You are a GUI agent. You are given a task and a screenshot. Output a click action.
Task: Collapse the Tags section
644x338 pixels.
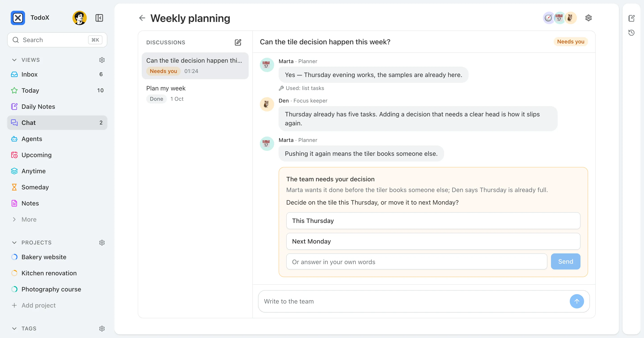pos(14,329)
